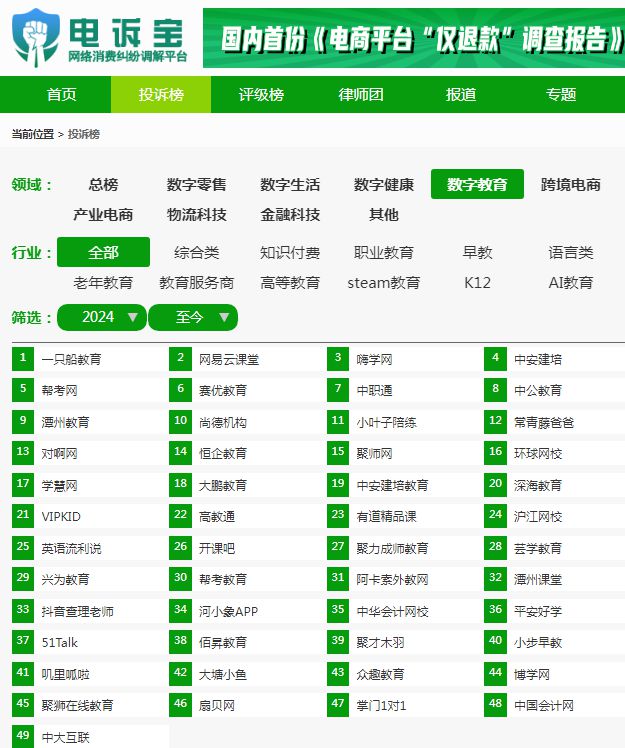Open rank 47 掌门1对1
Viewport: 625px width, 748px height.
point(381,705)
